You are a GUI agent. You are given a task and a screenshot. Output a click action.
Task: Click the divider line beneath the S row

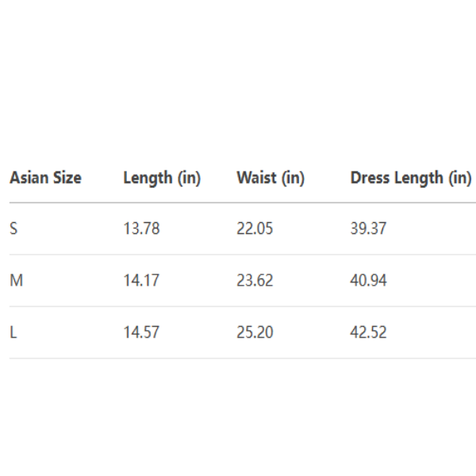pos(238,255)
